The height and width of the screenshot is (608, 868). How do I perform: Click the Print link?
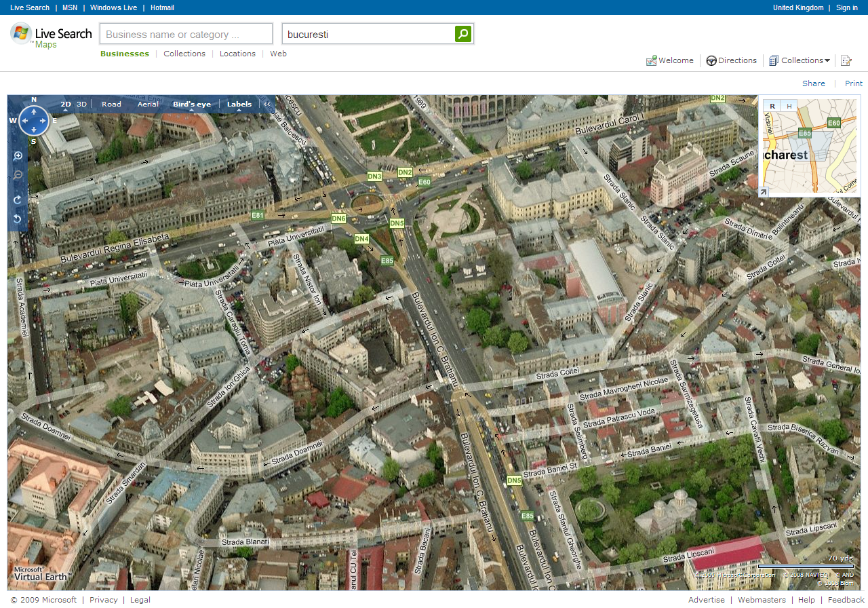(x=854, y=83)
